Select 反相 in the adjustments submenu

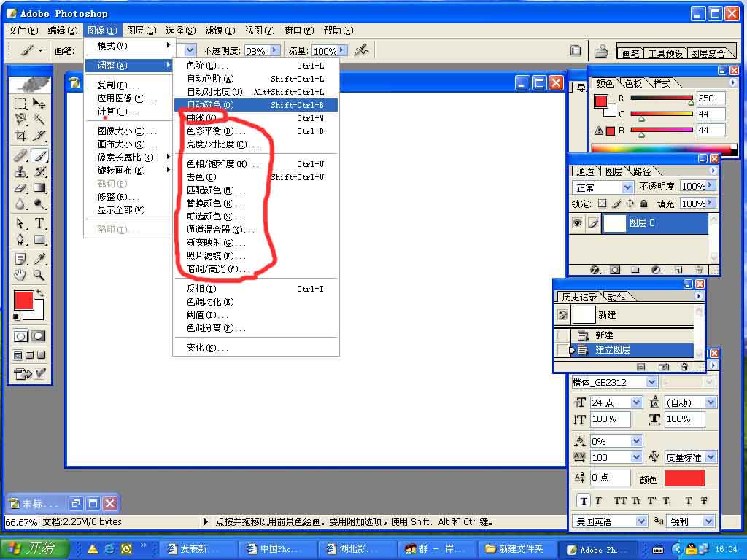tap(256, 289)
